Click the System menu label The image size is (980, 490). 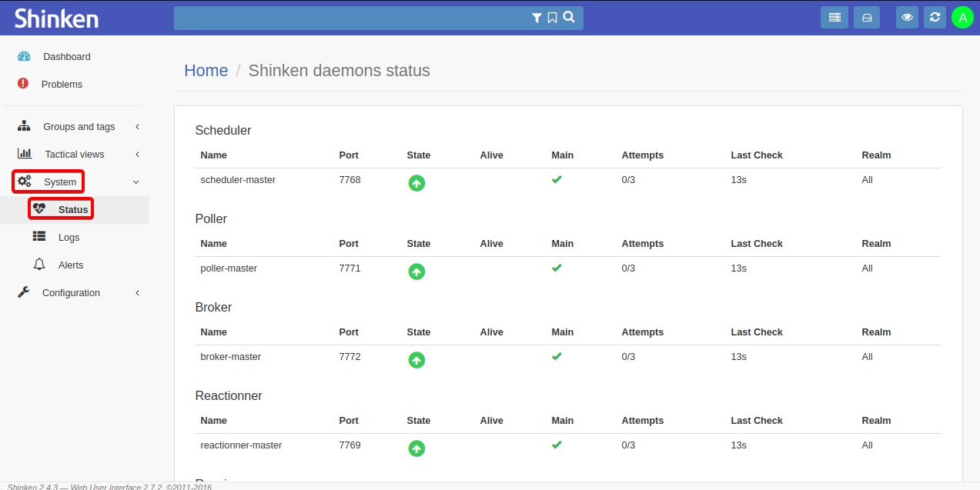coord(60,182)
